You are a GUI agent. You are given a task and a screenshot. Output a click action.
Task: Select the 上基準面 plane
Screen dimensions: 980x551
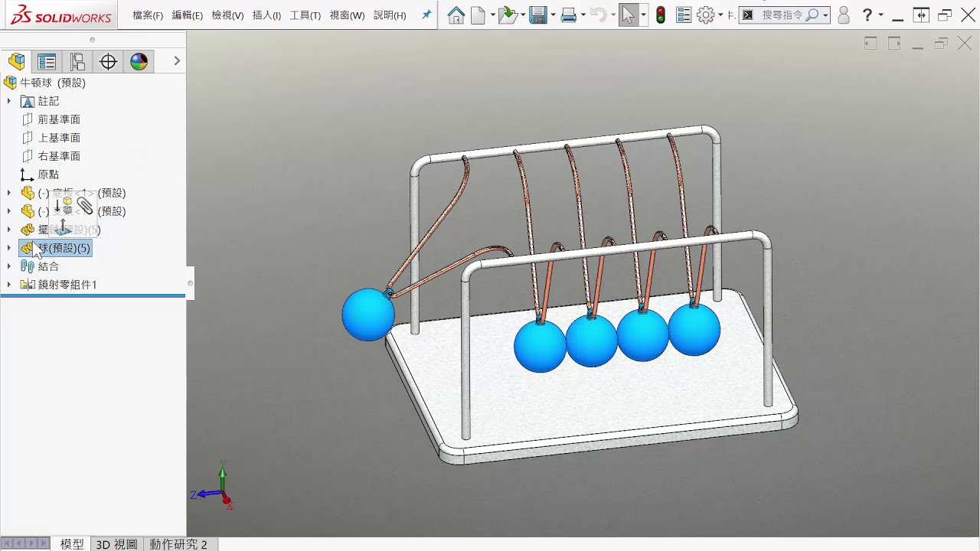tap(59, 138)
